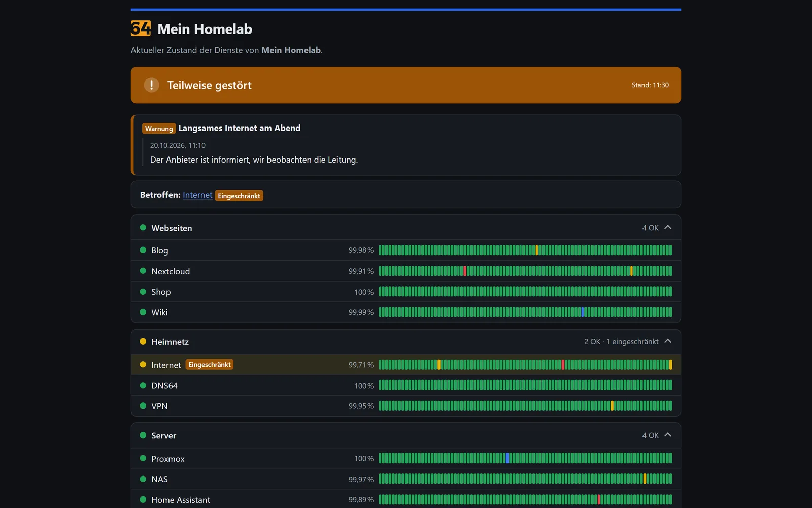The height and width of the screenshot is (508, 812).
Task: Click the red bar in Nextcloud uptime history
Action: point(465,271)
